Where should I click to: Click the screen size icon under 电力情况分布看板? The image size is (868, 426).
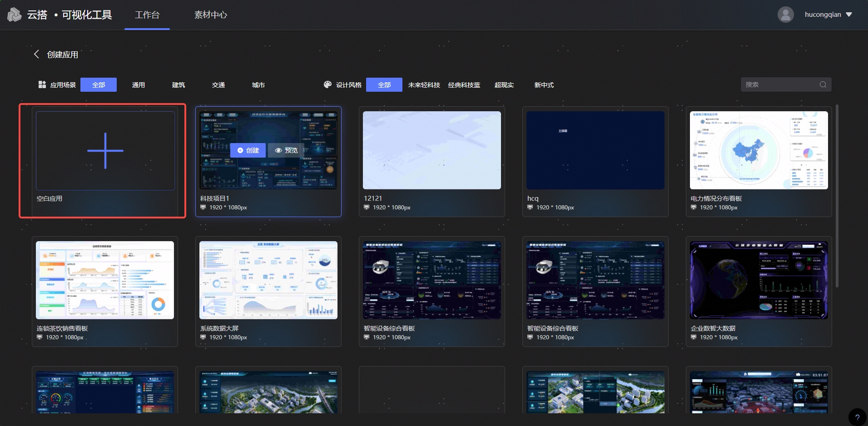(x=694, y=207)
